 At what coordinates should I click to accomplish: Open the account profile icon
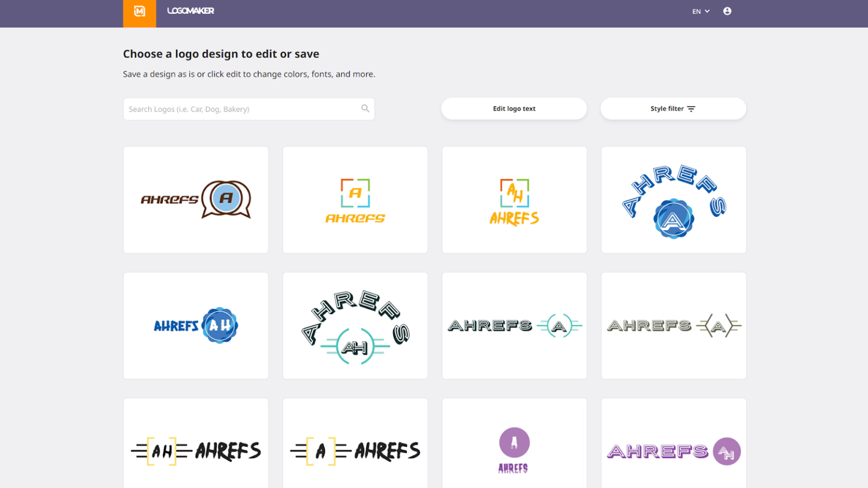pos(727,11)
